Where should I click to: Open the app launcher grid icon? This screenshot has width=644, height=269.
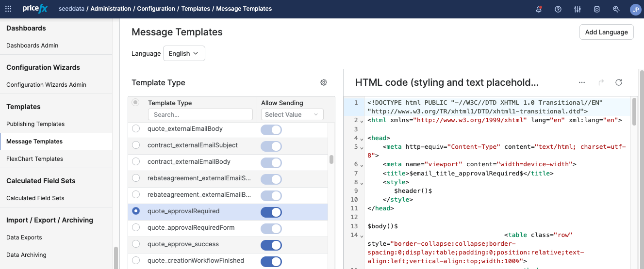pyautogui.click(x=8, y=9)
